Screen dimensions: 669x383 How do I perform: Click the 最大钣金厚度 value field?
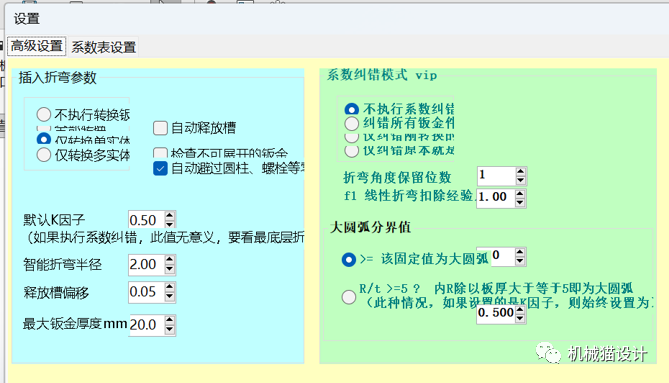tap(146, 325)
